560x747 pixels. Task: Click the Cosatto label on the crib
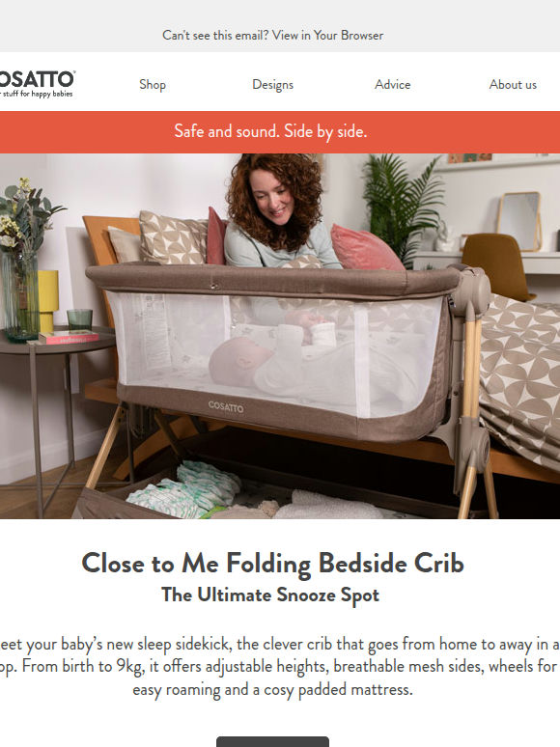[226, 406]
